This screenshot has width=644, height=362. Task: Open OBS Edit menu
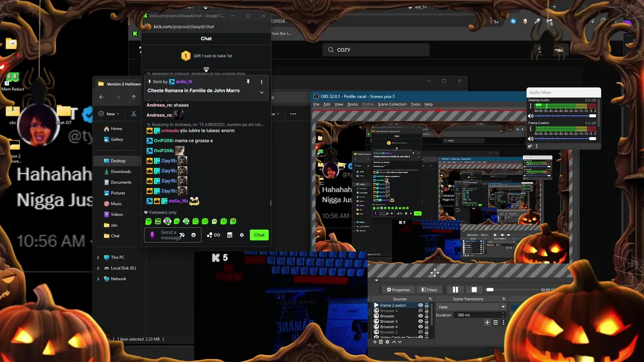pos(327,104)
